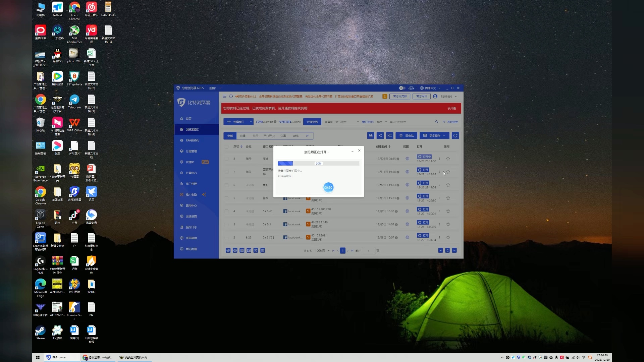Expand the 10条/页 page size dropdown
This screenshot has width=644, height=362.
pyautogui.click(x=322, y=251)
